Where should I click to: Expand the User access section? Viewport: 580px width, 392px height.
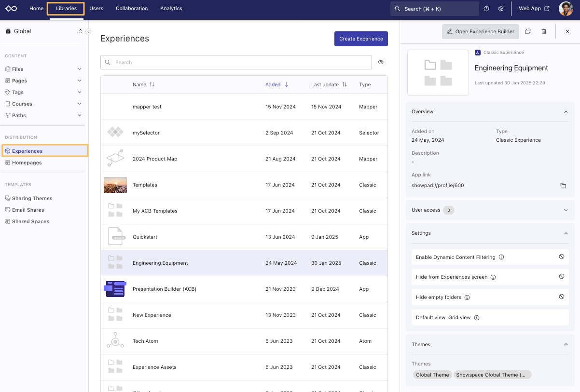coord(566,210)
